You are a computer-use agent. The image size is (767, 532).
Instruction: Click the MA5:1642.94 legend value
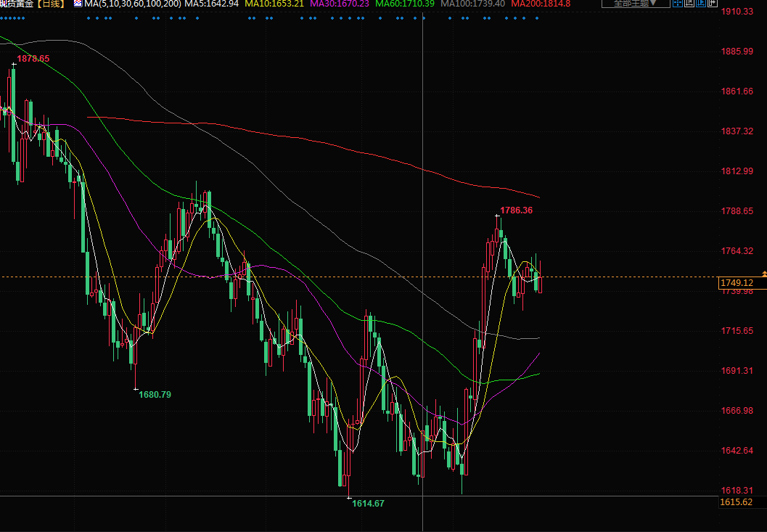pos(211,4)
